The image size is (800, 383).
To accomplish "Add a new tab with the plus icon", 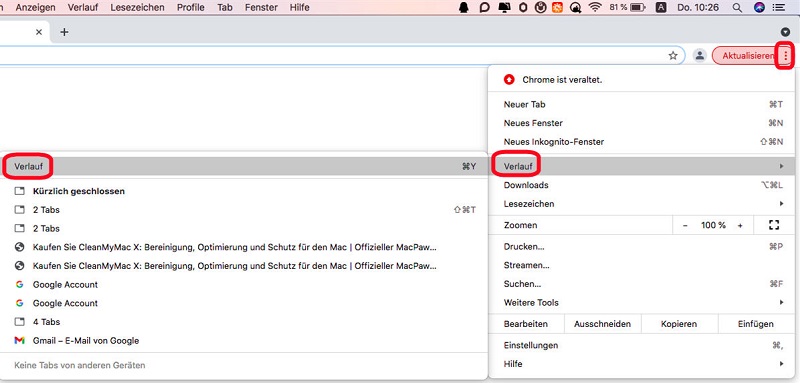I will click(64, 32).
